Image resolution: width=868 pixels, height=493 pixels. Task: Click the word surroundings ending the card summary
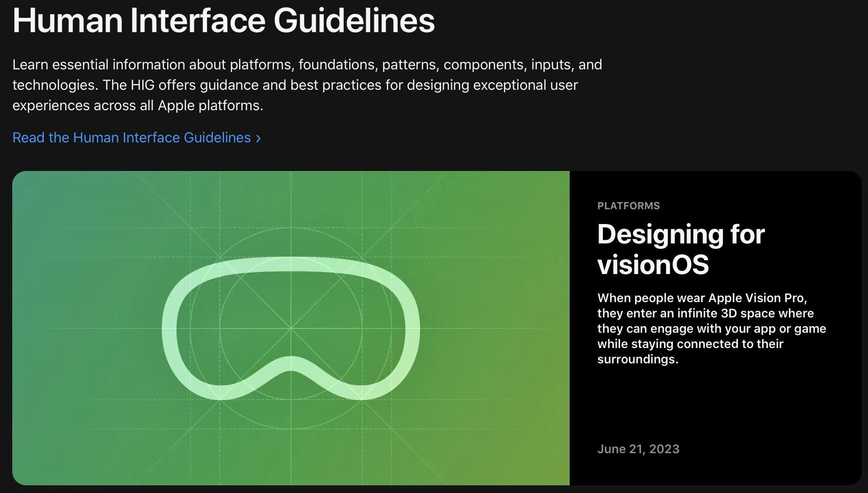pos(637,359)
